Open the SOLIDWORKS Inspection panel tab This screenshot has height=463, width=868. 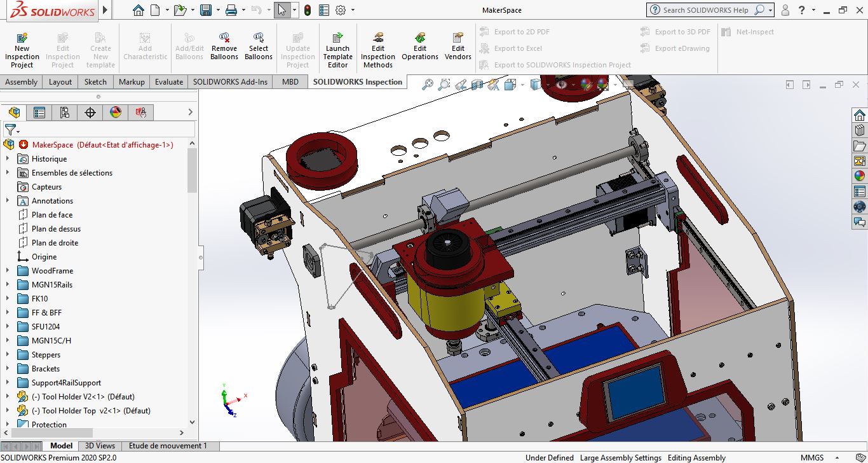click(141, 113)
